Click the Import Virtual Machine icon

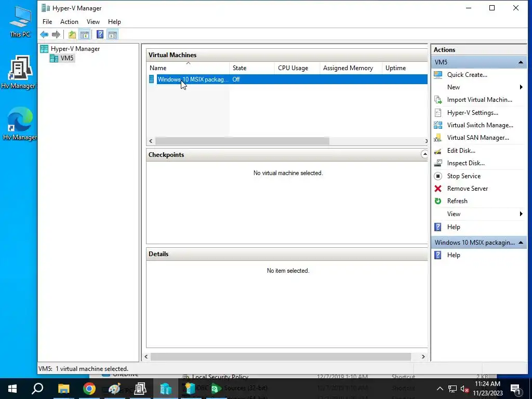point(437,100)
